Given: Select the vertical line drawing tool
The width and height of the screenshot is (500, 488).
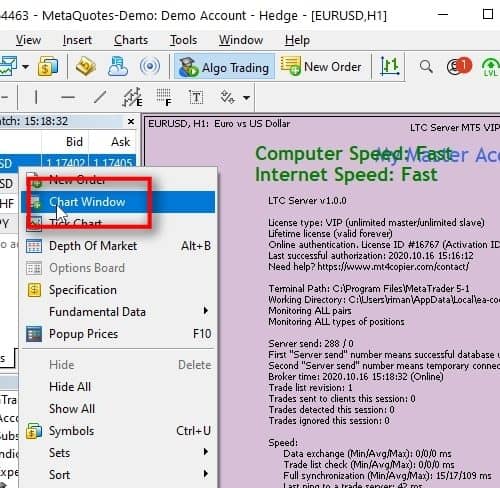Looking at the screenshot, I should coord(36,98).
